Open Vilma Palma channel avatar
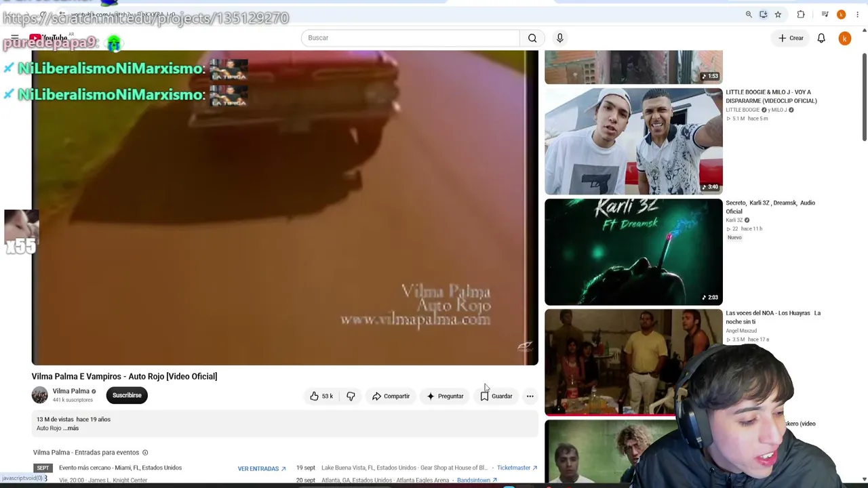The height and width of the screenshot is (488, 868). [x=40, y=395]
